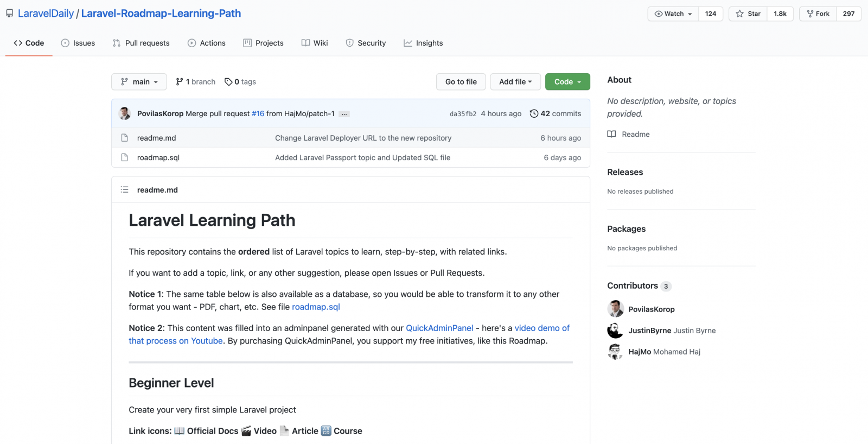Open commit hash da35fb2
The width and height of the screenshot is (868, 444).
(463, 114)
